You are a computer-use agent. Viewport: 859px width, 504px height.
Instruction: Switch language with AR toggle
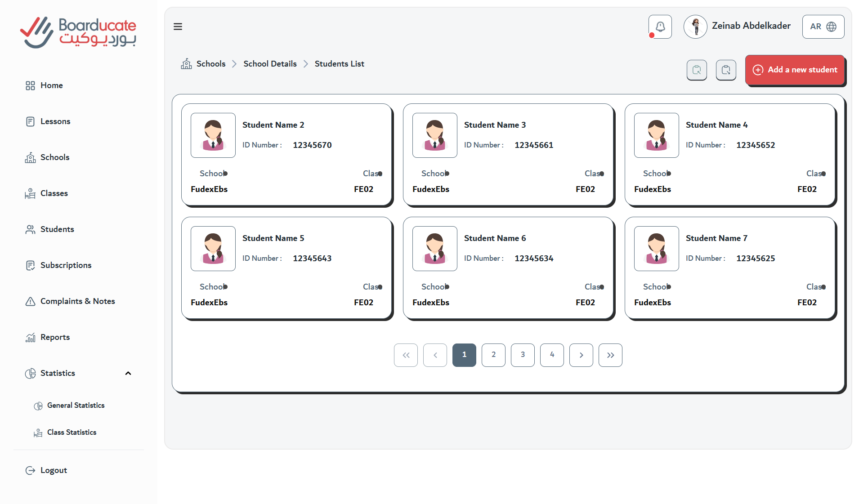point(823,27)
